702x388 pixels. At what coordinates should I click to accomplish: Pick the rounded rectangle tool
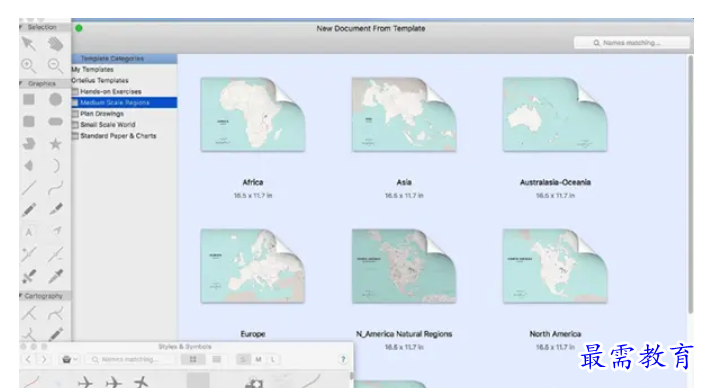coord(29,121)
